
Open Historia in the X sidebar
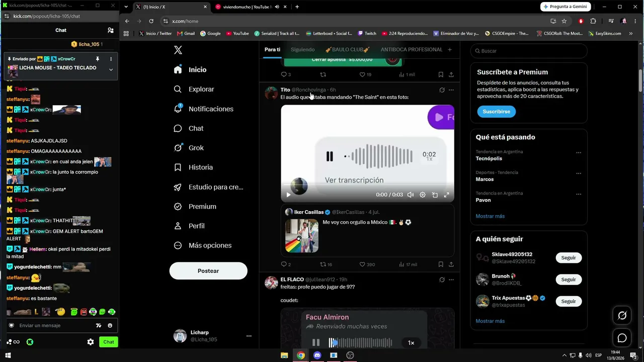pos(193,167)
